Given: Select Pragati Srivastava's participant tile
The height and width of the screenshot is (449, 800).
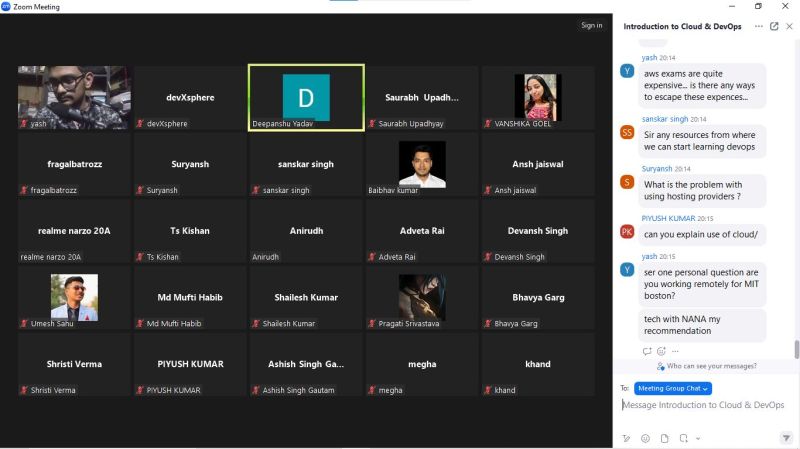Looking at the screenshot, I should tap(422, 297).
